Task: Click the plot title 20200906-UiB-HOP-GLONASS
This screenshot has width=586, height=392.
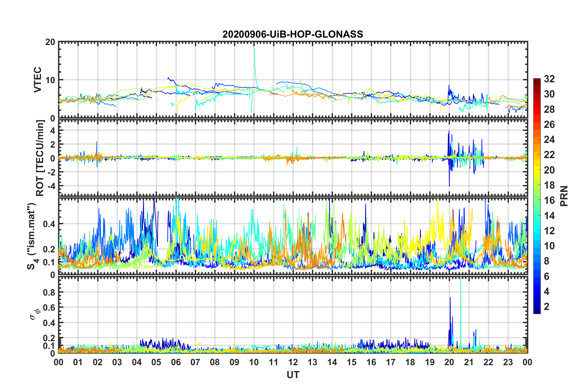Action: 293,34
